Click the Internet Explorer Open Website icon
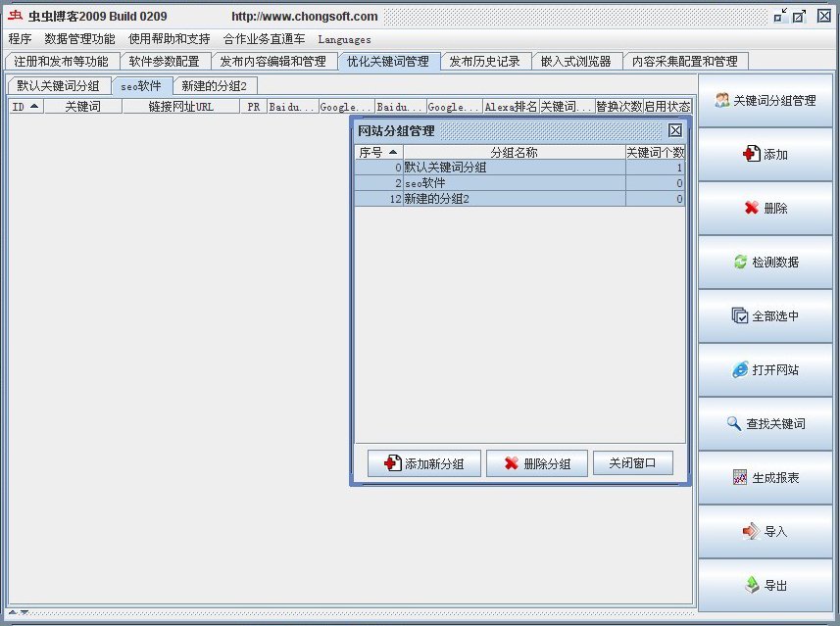 (x=740, y=369)
